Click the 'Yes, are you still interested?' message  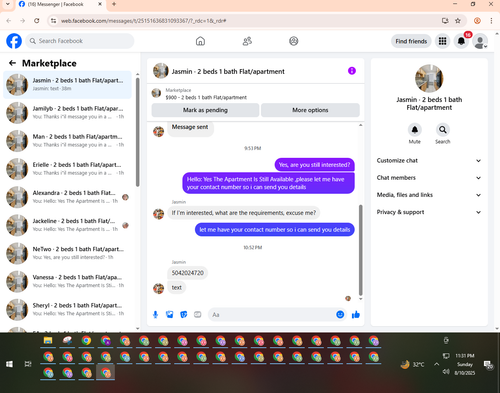point(314,165)
